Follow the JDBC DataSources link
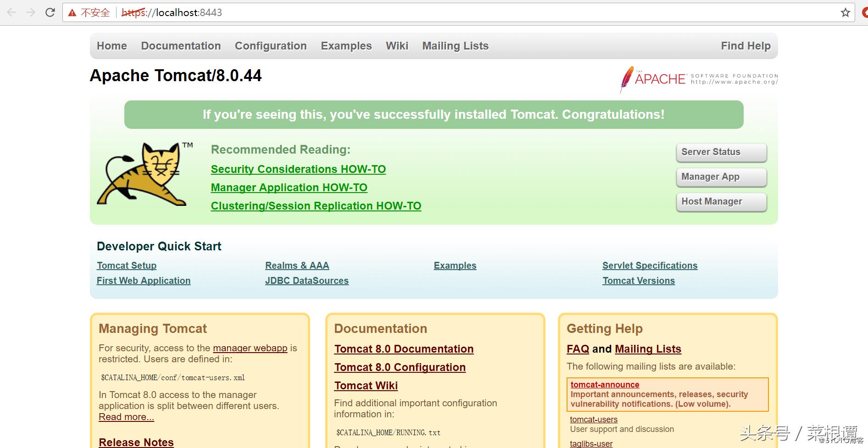This screenshot has width=868, height=448. click(306, 281)
